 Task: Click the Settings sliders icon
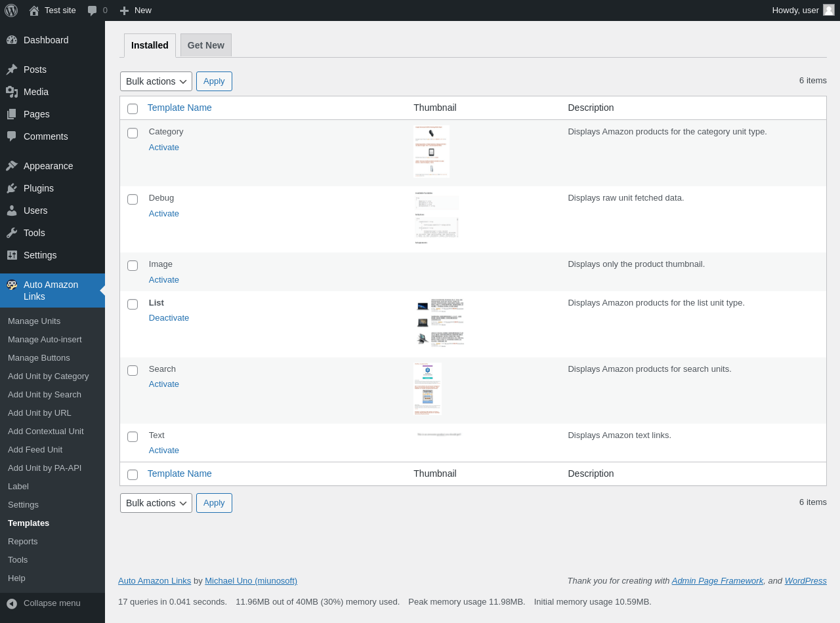[12, 255]
